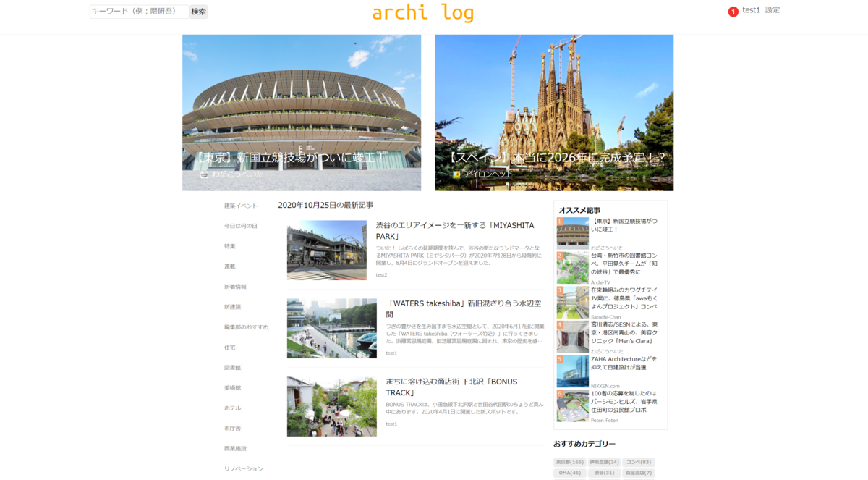Open the archi log site logo
Screen dimensions: 868x480
pos(423,12)
